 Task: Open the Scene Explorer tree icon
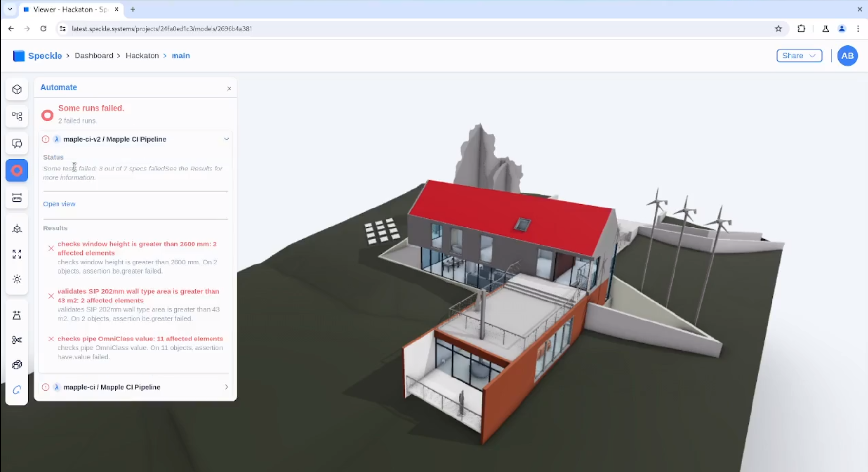point(17,116)
